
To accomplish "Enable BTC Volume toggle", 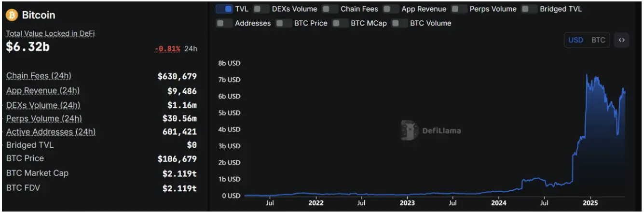I will (400, 23).
